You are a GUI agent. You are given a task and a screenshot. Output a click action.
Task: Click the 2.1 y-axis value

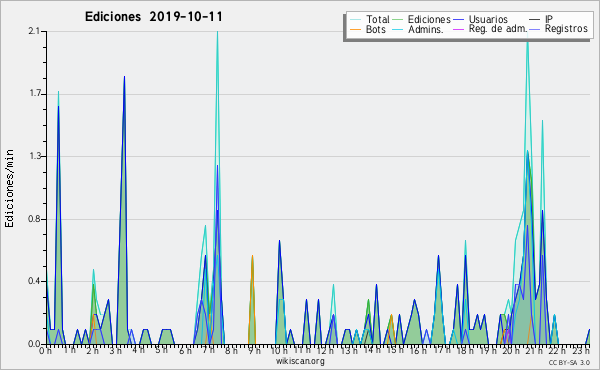click(x=34, y=31)
